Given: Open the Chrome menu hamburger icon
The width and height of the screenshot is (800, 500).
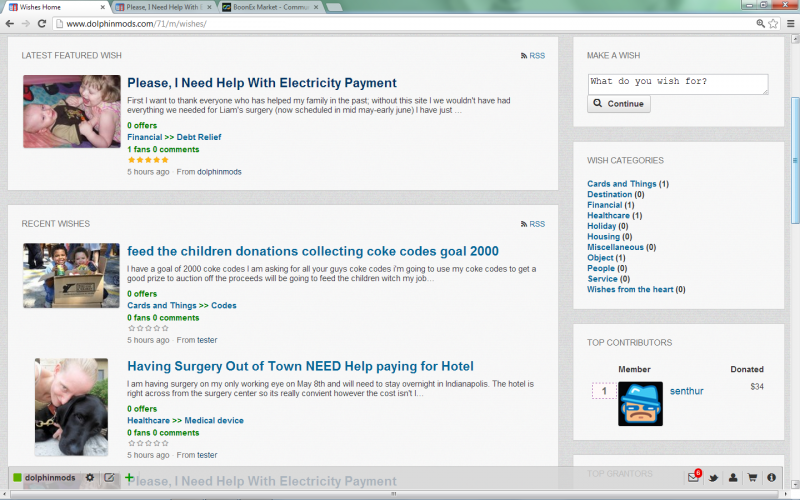Looking at the screenshot, I should tap(790, 23).
